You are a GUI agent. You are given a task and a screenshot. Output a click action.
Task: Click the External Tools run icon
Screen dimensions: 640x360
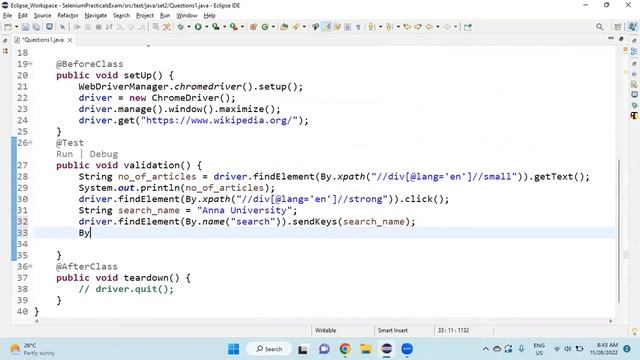click(x=233, y=27)
